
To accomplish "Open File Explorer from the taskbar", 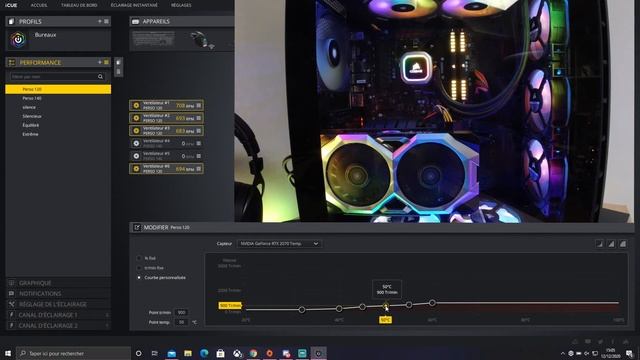I will point(188,353).
